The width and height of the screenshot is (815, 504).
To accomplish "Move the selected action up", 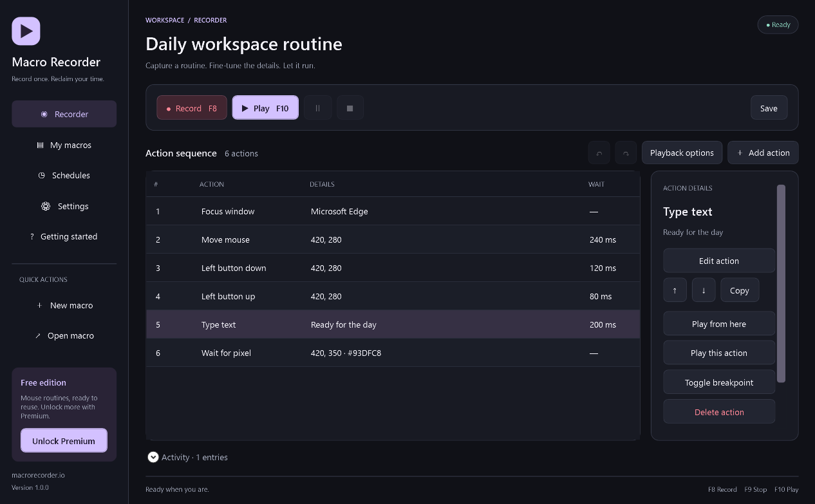I will tap(675, 290).
